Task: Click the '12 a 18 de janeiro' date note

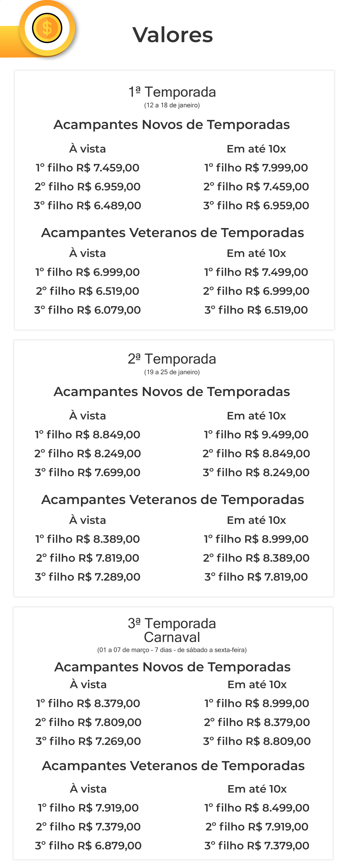Action: (172, 105)
